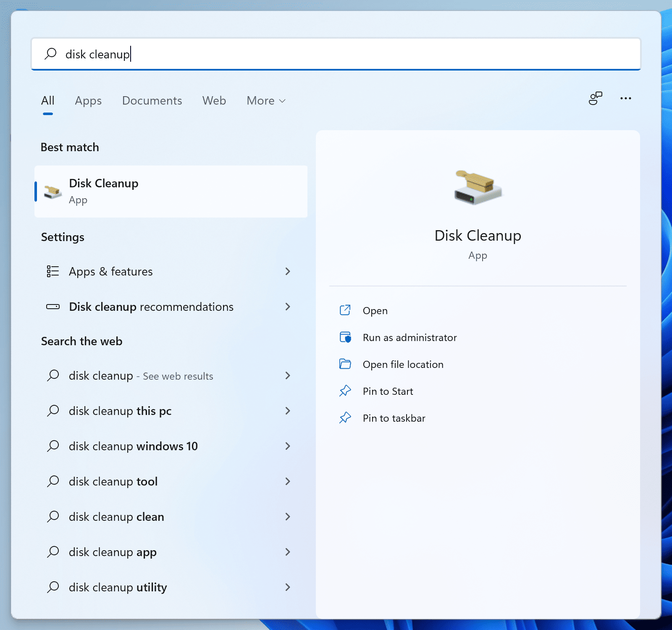Switch to the All tab

[48, 101]
